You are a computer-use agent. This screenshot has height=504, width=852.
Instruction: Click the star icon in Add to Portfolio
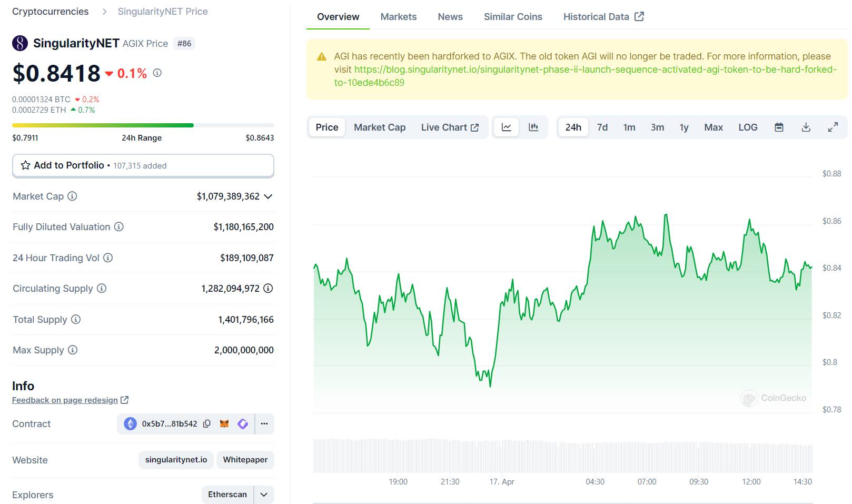[25, 165]
